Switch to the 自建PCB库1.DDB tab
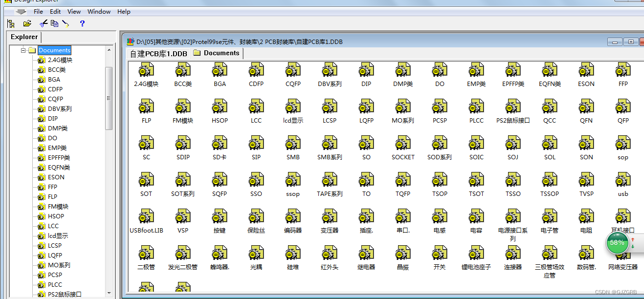Image resolution: width=644 pixels, height=299 pixels. (x=158, y=53)
